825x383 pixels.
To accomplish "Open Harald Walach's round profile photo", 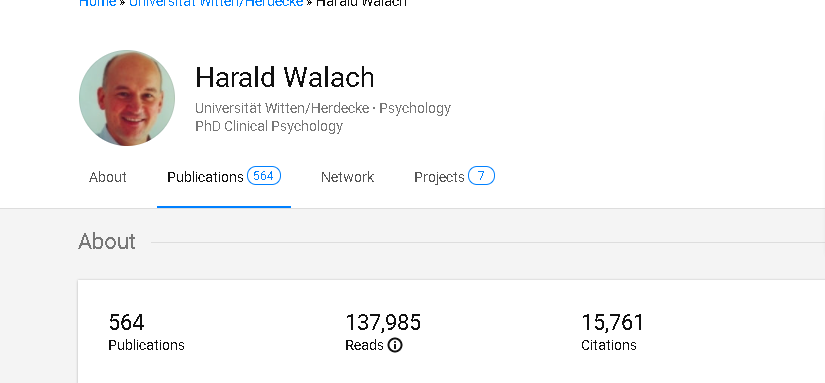I will tap(127, 98).
